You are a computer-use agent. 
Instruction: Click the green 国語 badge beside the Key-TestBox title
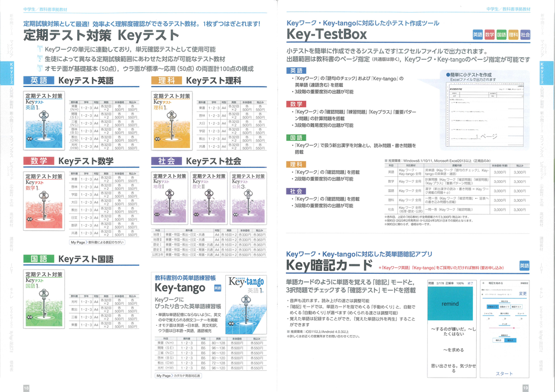point(501,34)
